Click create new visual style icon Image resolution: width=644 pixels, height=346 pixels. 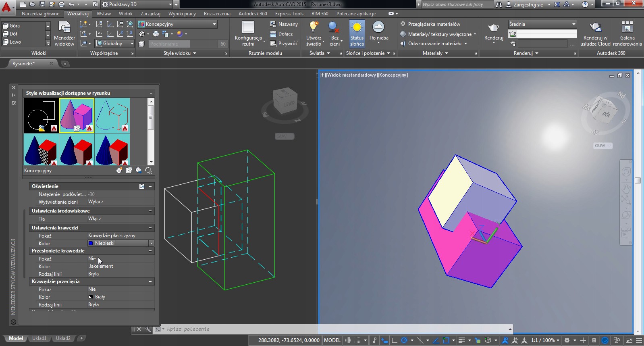coord(119,171)
